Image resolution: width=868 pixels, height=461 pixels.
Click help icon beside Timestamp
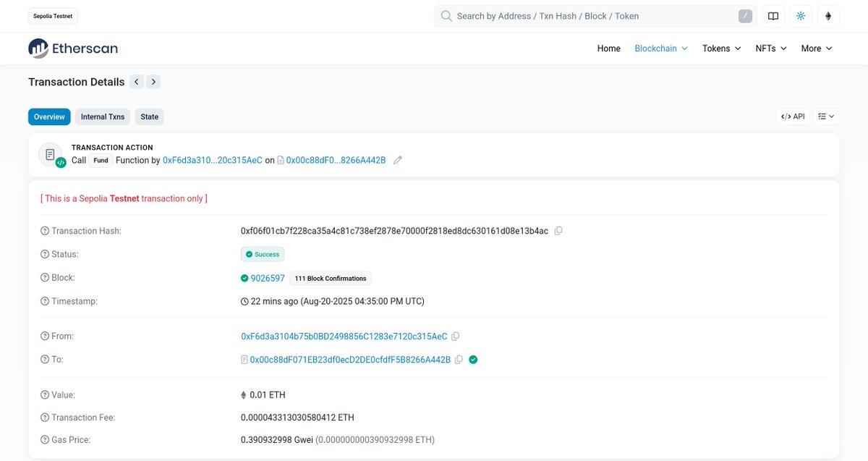pos(45,301)
